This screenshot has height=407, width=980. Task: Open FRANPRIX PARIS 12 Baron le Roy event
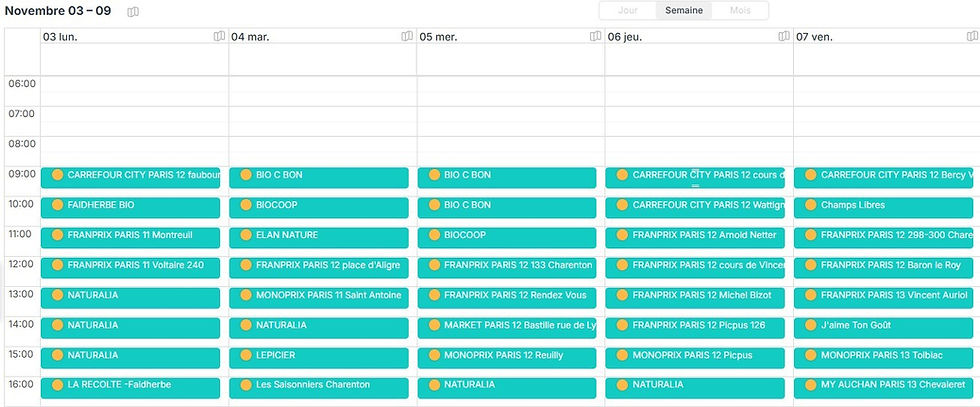point(884,268)
